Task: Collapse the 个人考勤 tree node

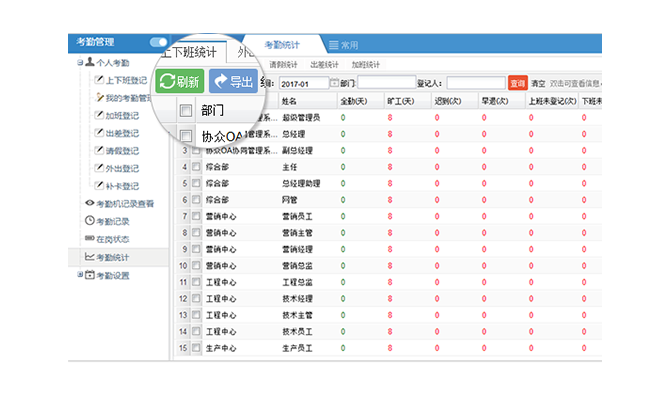Action: (78, 62)
